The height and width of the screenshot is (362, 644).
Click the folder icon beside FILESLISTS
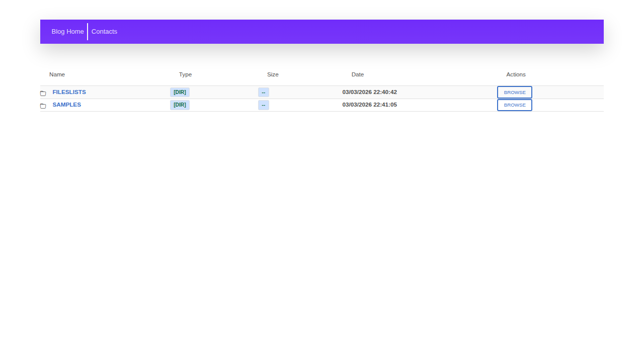43,93
